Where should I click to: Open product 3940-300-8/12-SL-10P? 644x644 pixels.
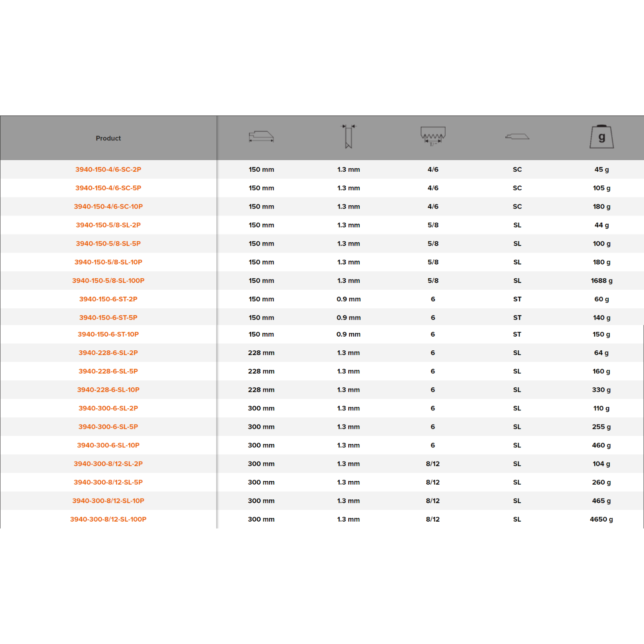coord(108,501)
